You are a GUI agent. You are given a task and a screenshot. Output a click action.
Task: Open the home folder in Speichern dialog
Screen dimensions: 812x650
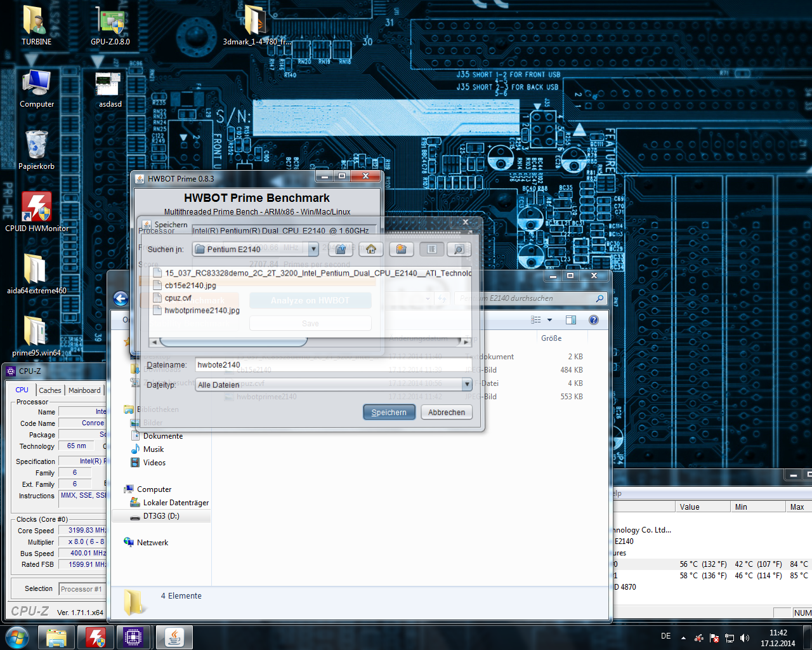(371, 249)
